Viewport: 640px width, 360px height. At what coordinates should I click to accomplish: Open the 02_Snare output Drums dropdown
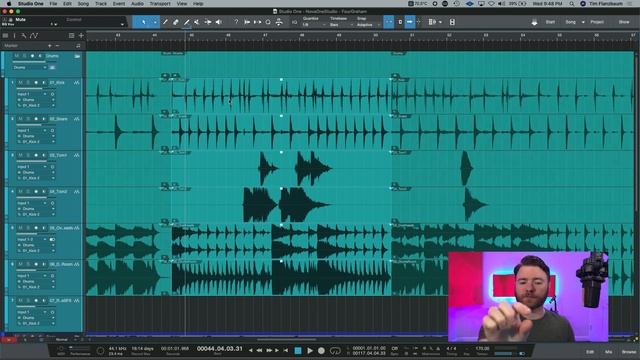coord(36,136)
